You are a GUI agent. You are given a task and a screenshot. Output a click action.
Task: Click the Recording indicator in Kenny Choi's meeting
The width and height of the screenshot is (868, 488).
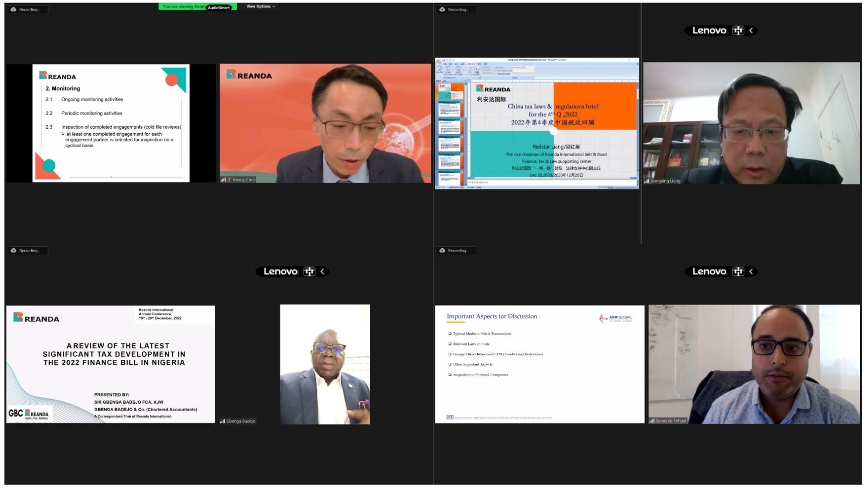pos(27,10)
